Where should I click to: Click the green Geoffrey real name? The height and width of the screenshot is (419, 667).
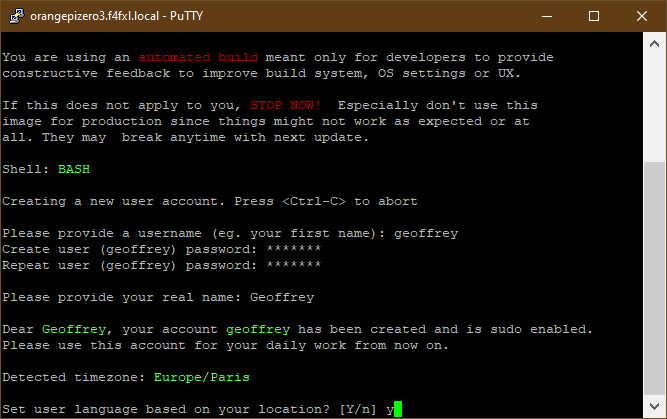point(74,329)
